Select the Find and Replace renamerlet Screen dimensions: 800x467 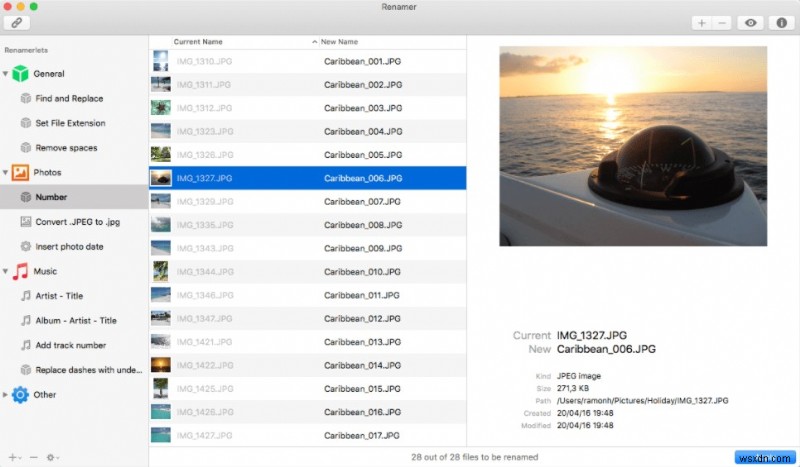(69, 98)
